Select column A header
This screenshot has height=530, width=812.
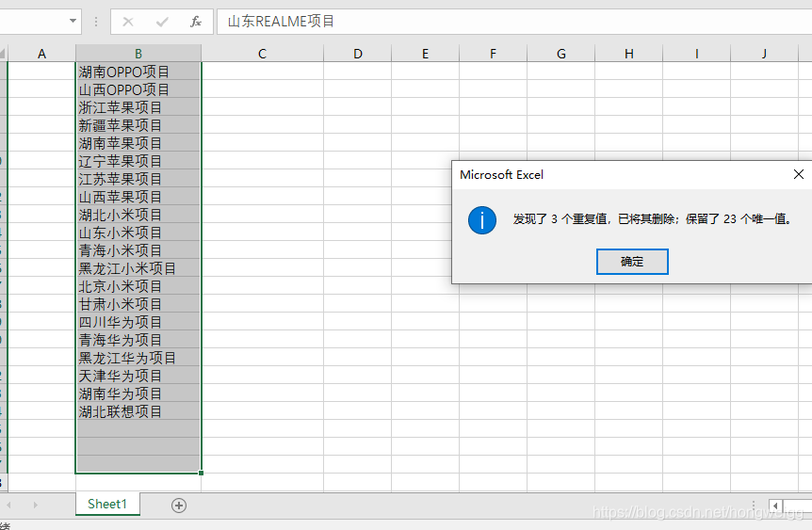coord(42,54)
